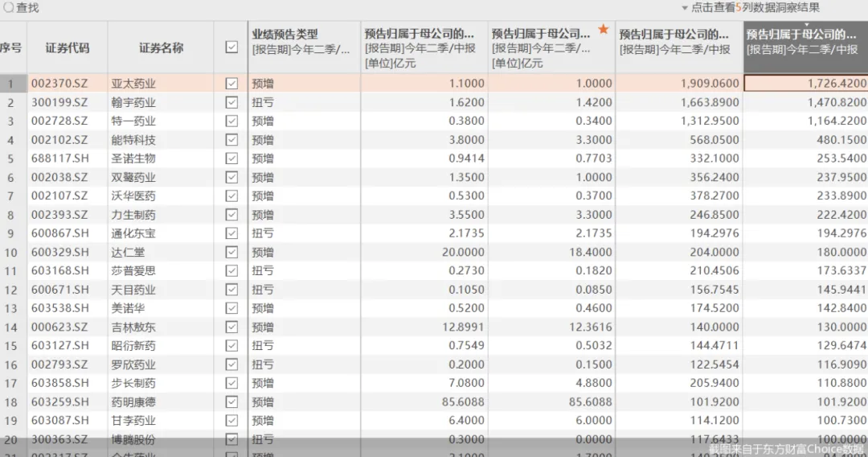868x457 pixels.
Task: Select the 证券代码 column header
Action: coord(68,47)
